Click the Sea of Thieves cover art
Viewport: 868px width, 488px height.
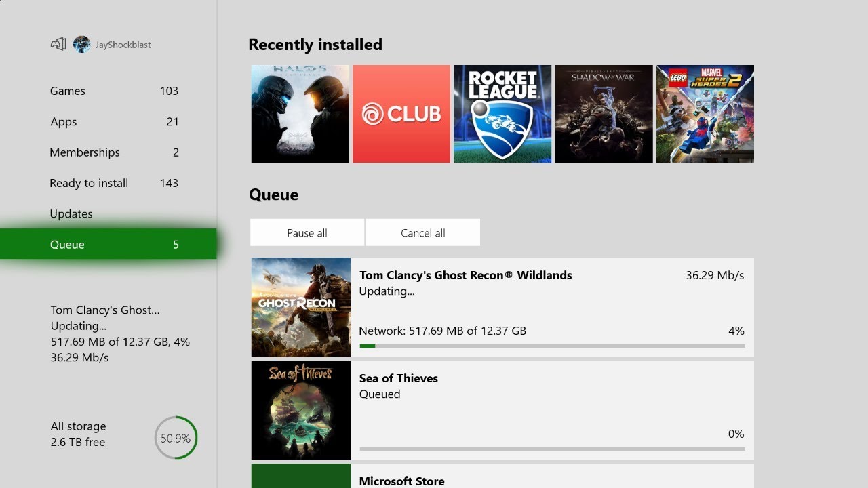pyautogui.click(x=301, y=410)
